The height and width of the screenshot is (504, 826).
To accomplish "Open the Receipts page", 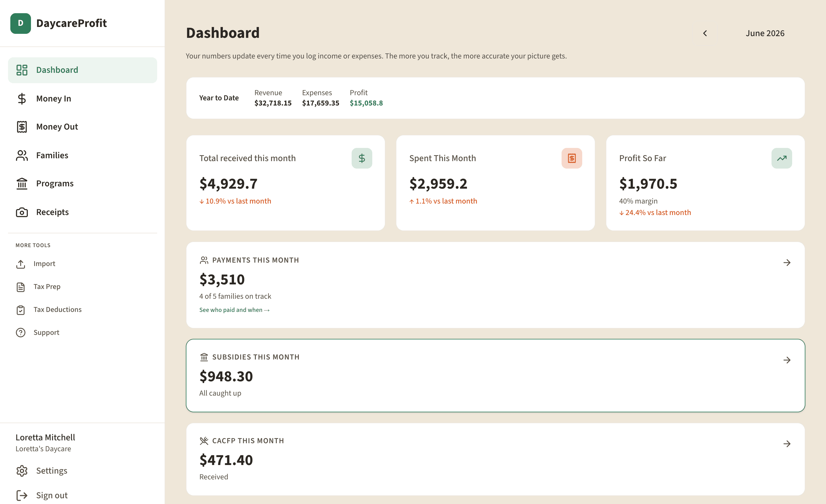I will tap(83, 212).
